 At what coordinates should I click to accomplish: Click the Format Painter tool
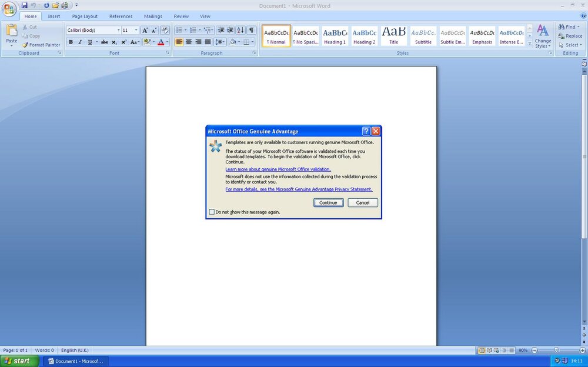(41, 45)
